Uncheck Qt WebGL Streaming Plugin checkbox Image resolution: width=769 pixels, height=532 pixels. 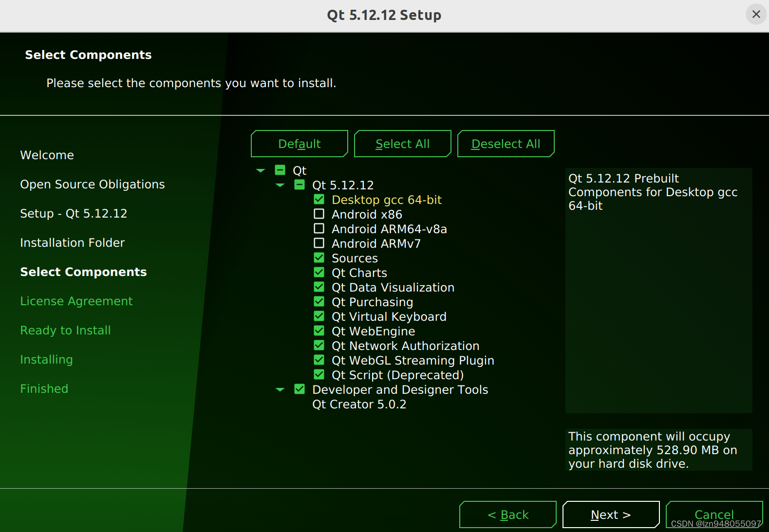click(319, 360)
